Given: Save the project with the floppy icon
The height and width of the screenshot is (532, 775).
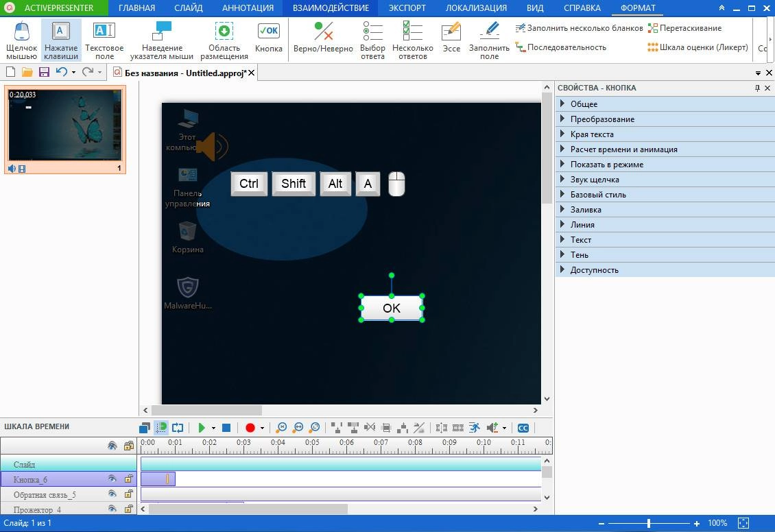Looking at the screenshot, I should (x=44, y=73).
